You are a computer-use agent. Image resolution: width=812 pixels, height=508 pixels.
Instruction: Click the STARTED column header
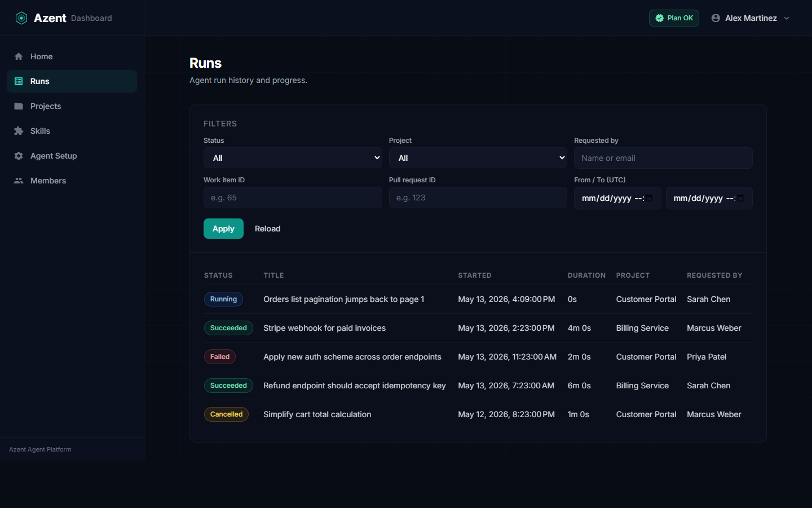475,275
